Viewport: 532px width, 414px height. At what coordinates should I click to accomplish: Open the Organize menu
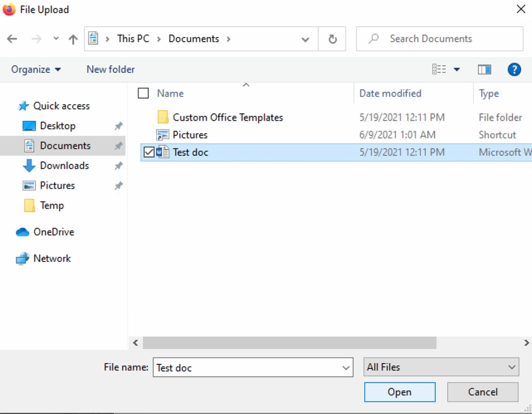(35, 70)
